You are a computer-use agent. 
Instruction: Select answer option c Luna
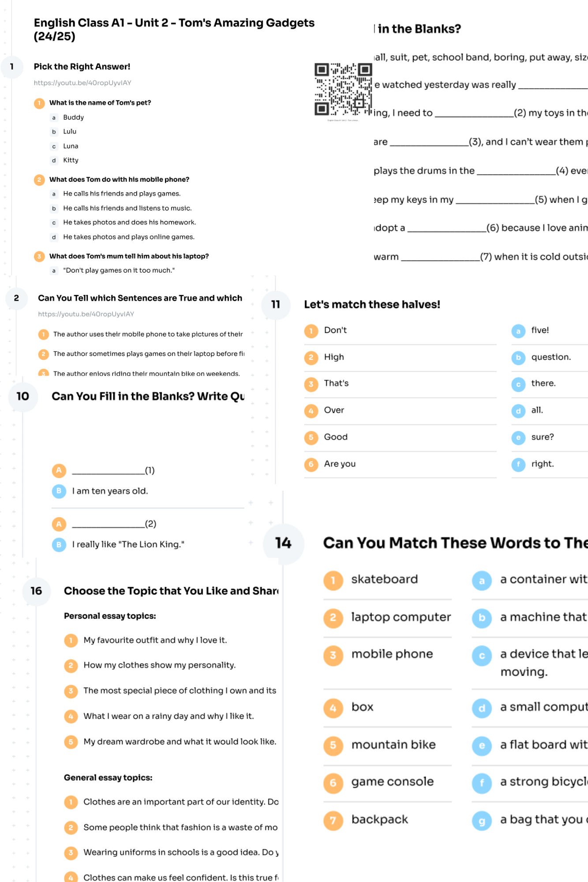click(x=71, y=146)
